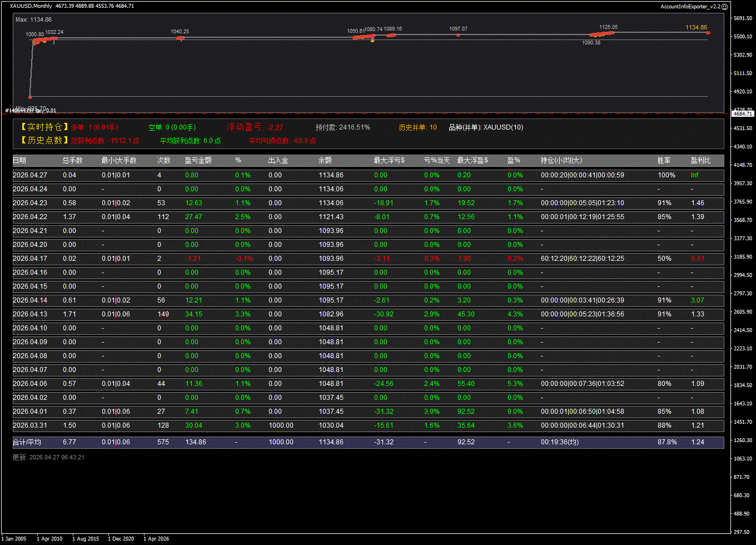Select the 合计/平均 summary row label
This screenshot has width=756, height=545.
coord(27,442)
